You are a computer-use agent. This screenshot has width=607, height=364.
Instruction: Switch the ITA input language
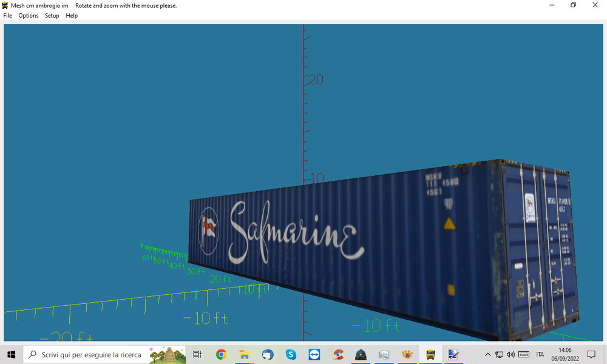point(540,354)
